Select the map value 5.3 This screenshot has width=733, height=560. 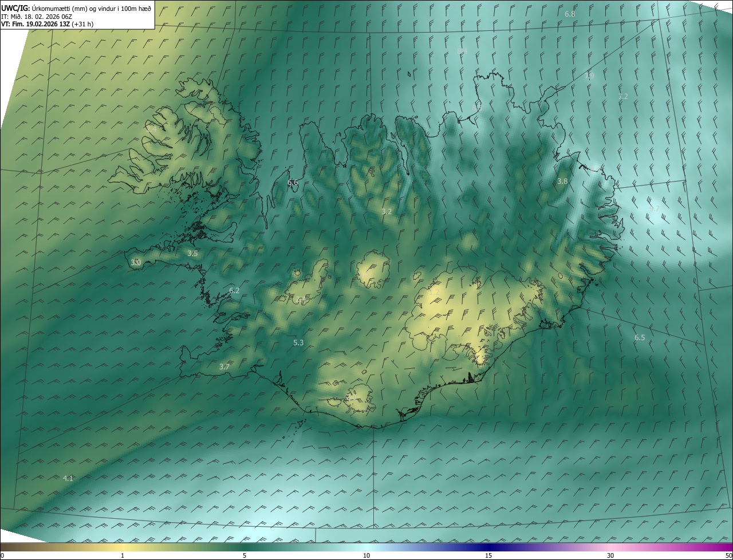coord(298,343)
